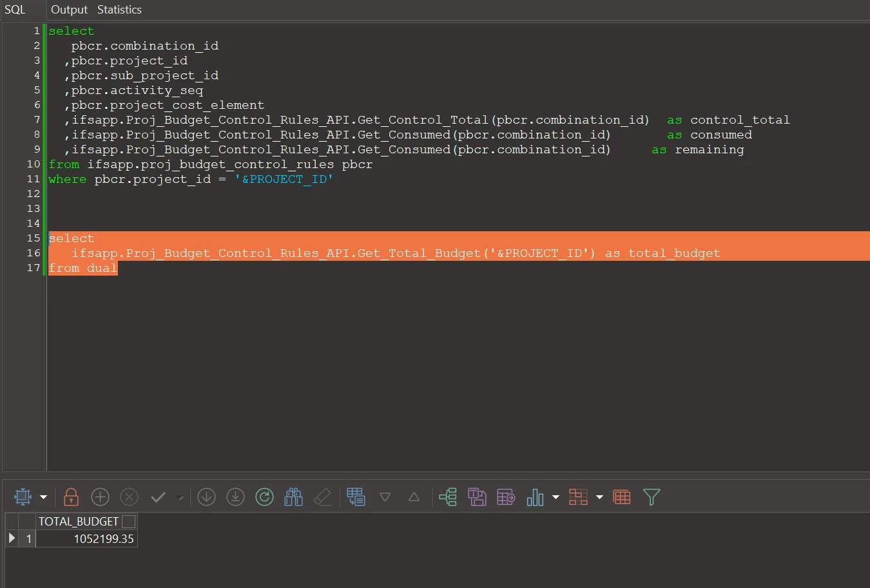Viewport: 870px width, 588px height.
Task: Click 'from dual' on line 17
Action: 83,268
